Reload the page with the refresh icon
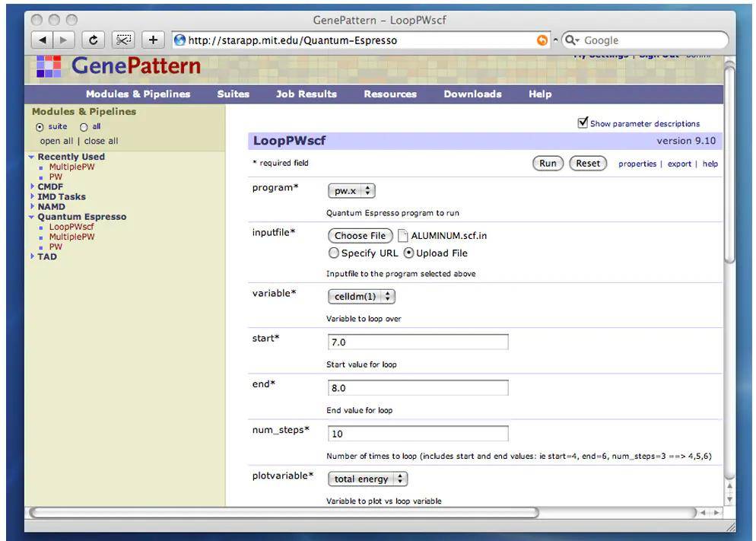The width and height of the screenshot is (756, 541). 94,40
